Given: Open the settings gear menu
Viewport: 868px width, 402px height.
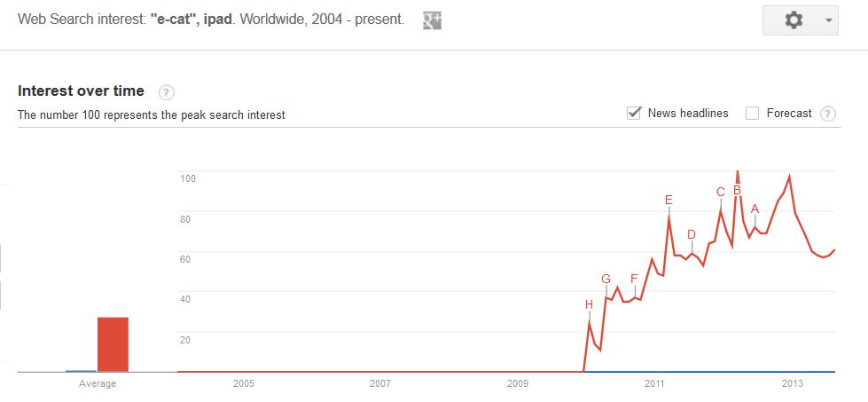Looking at the screenshot, I should 794,20.
